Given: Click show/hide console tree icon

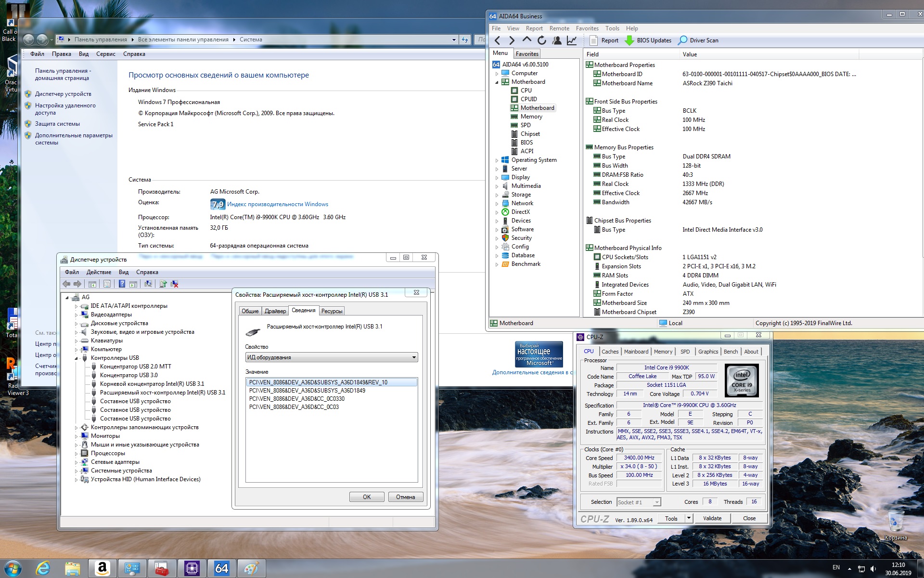Looking at the screenshot, I should [x=92, y=284].
